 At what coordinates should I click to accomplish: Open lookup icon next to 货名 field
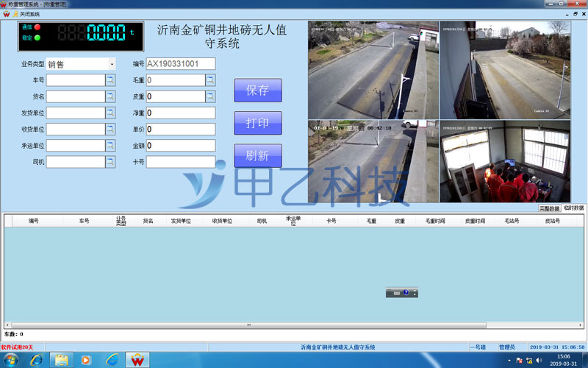click(110, 96)
